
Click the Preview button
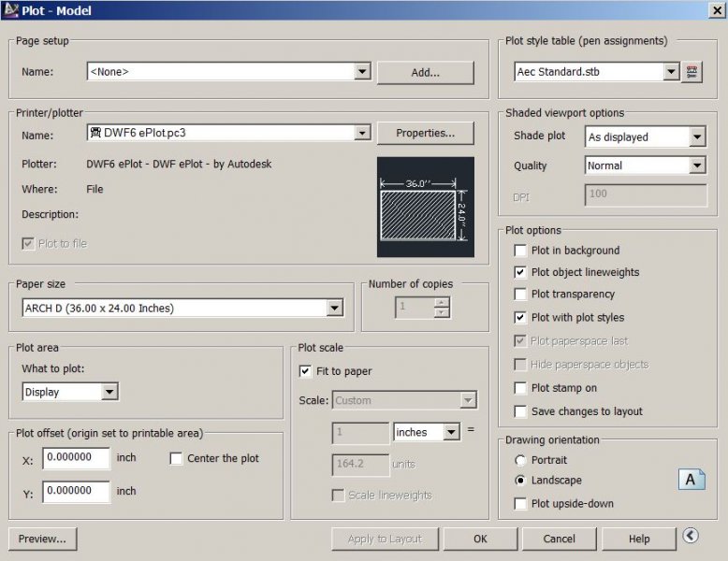coord(42,539)
